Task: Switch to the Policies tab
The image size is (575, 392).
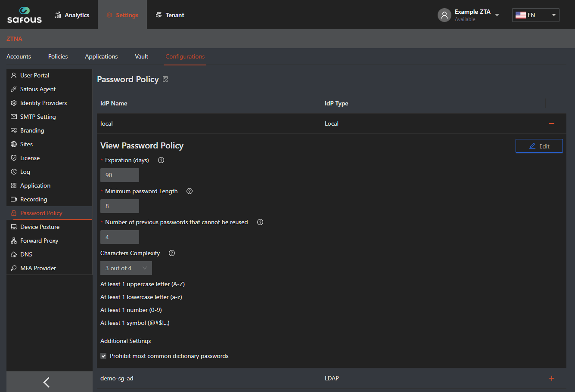Action: [x=58, y=56]
